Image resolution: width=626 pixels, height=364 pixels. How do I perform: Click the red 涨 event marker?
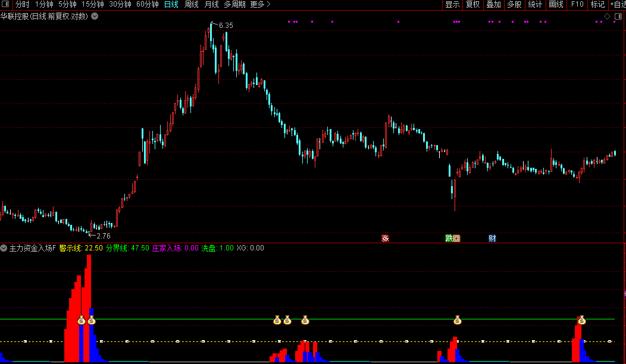pyautogui.click(x=385, y=239)
